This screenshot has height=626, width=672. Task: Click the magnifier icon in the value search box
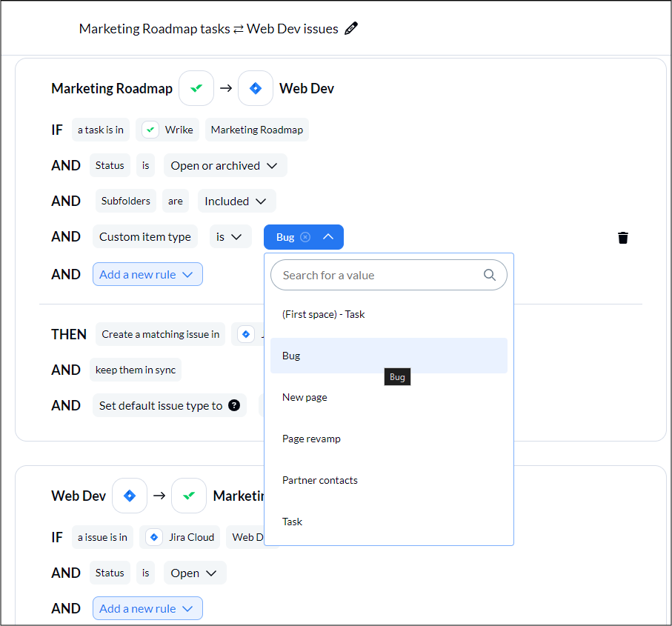click(x=490, y=275)
